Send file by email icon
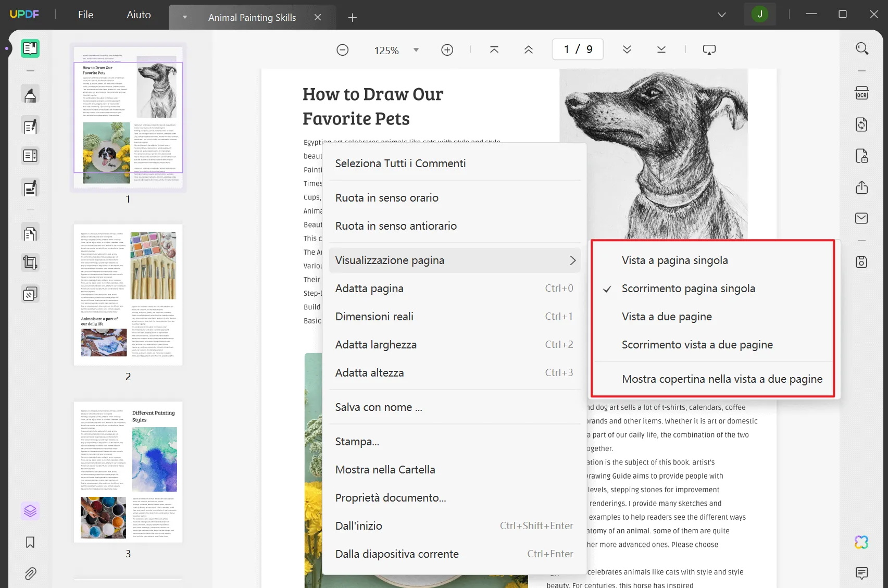The width and height of the screenshot is (888, 588). [862, 218]
